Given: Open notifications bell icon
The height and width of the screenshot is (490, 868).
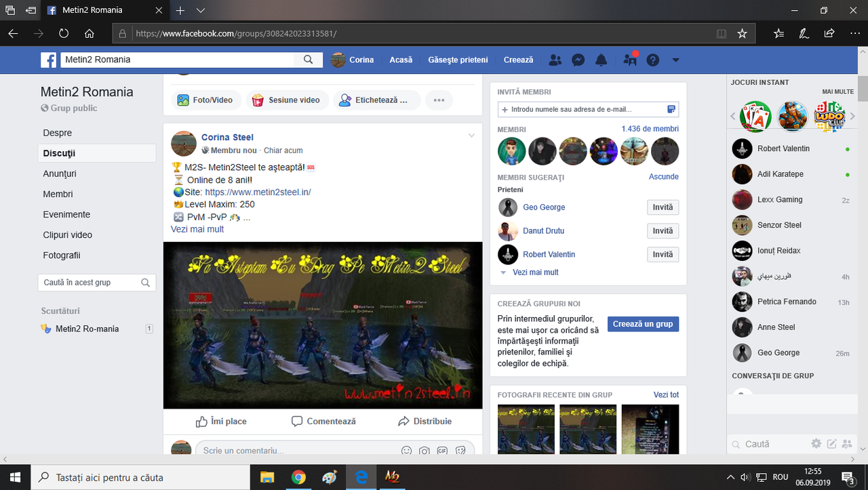Looking at the screenshot, I should point(601,60).
